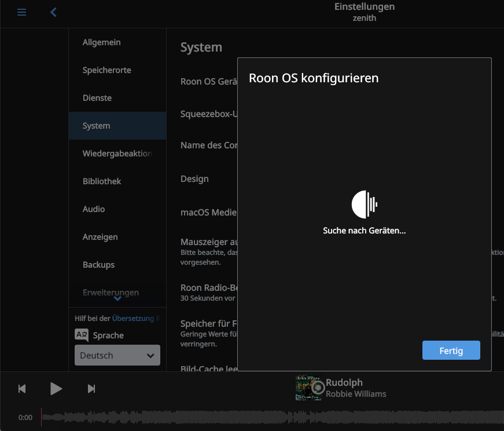This screenshot has width=504, height=431.
Task: Click Fertig to close the dialog
Action: click(451, 350)
